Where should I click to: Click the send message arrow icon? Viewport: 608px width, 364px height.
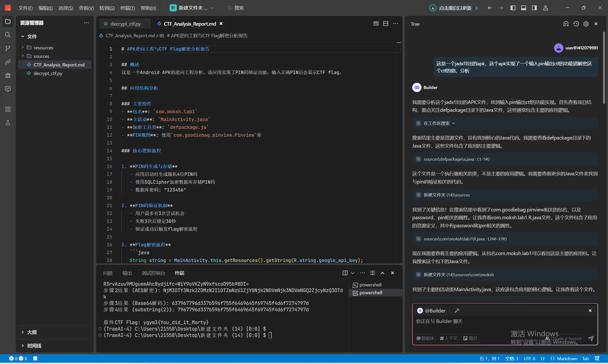coord(591,338)
